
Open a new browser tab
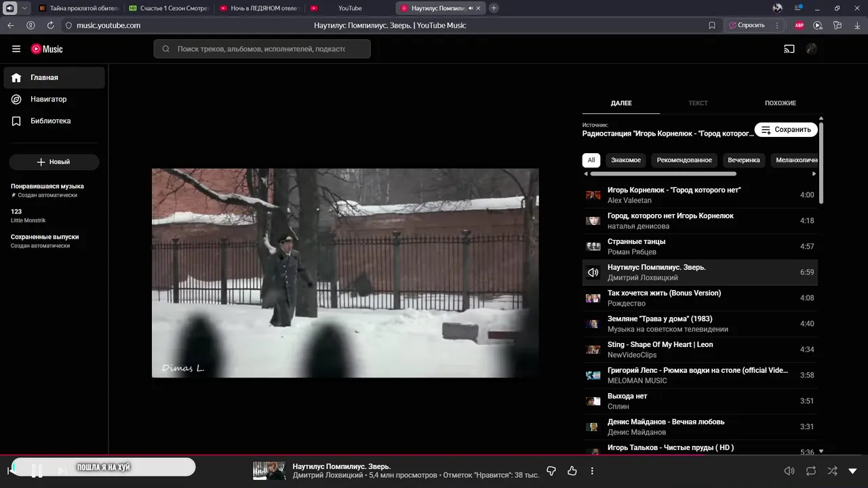coord(494,8)
